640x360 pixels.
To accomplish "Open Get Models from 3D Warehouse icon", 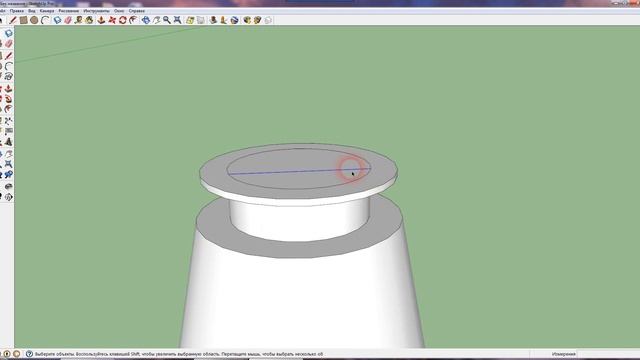I will click(x=247, y=20).
